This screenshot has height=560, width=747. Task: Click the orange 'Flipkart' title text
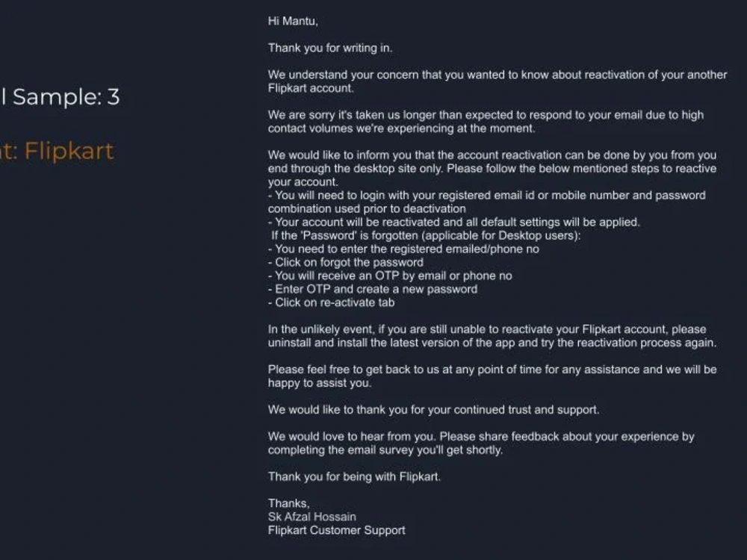coord(69,151)
